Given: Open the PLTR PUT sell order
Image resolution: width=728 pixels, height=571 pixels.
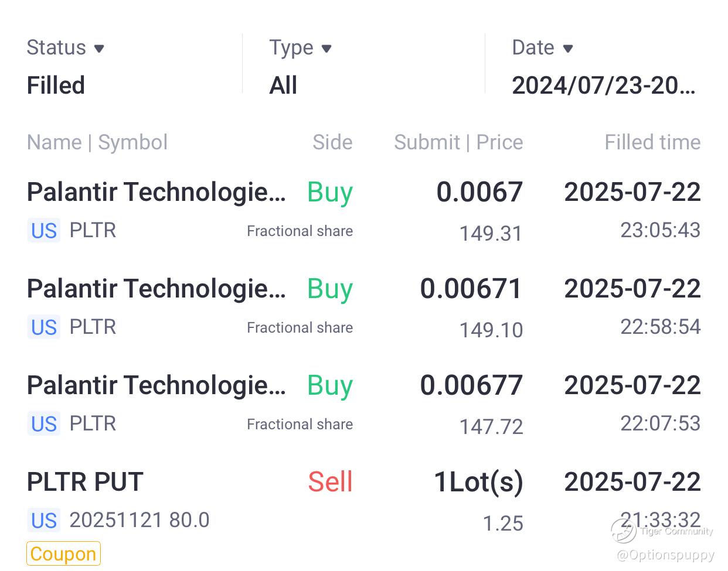Looking at the screenshot, I should [86, 482].
